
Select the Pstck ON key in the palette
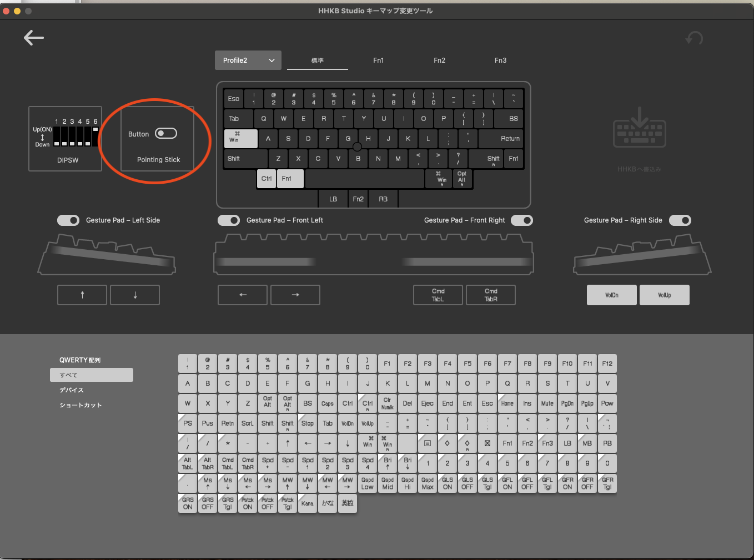[248, 503]
